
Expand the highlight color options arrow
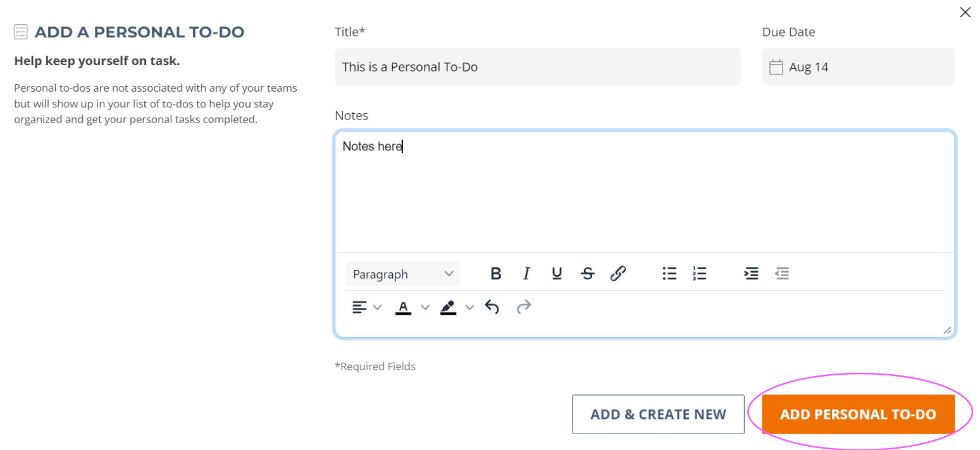[469, 307]
